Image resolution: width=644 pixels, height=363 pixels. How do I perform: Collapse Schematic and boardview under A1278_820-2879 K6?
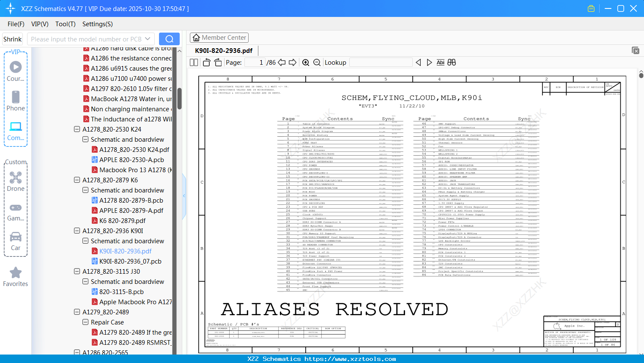85,190
